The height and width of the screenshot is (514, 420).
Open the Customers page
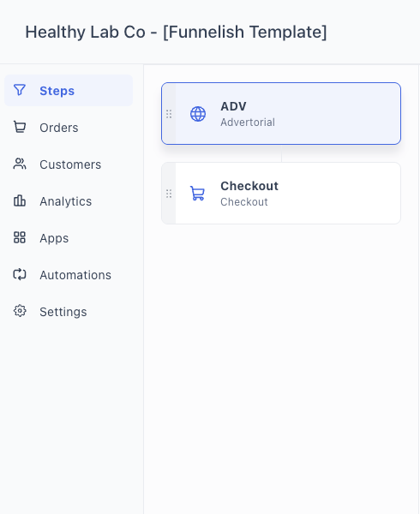coord(69,164)
